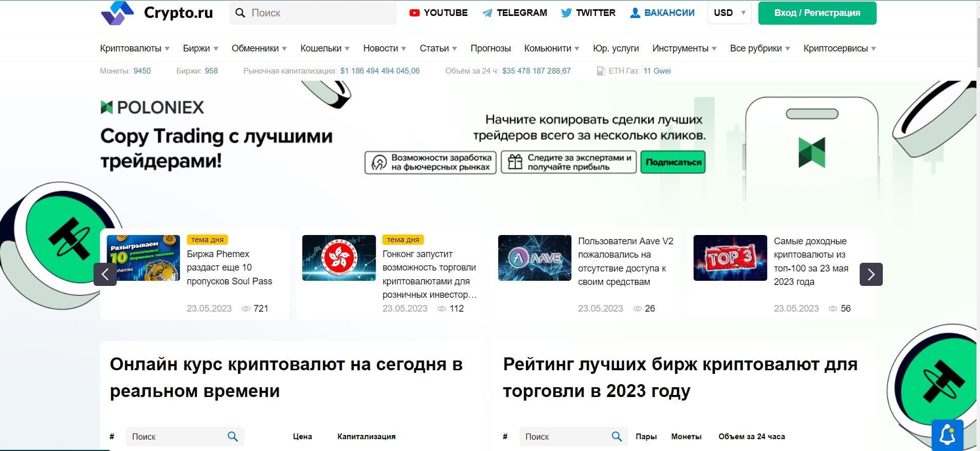The width and height of the screenshot is (980, 451).
Task: Open the Прогнозы menu item
Action: [491, 48]
